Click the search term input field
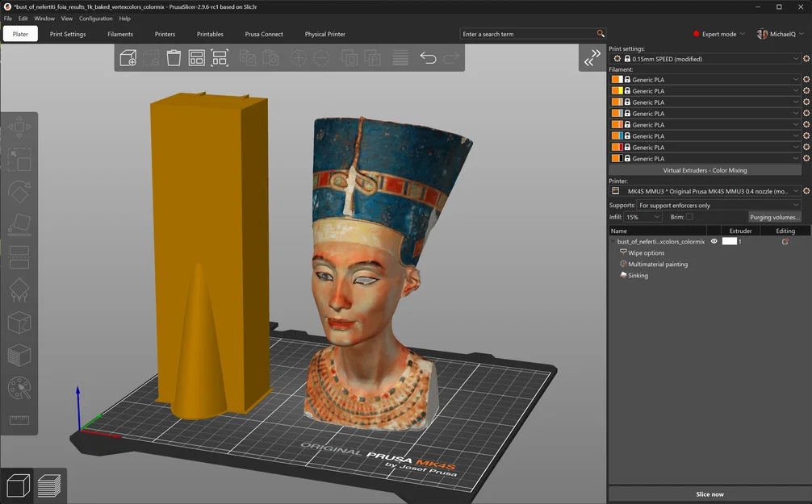This screenshot has width=812, height=504. point(528,34)
